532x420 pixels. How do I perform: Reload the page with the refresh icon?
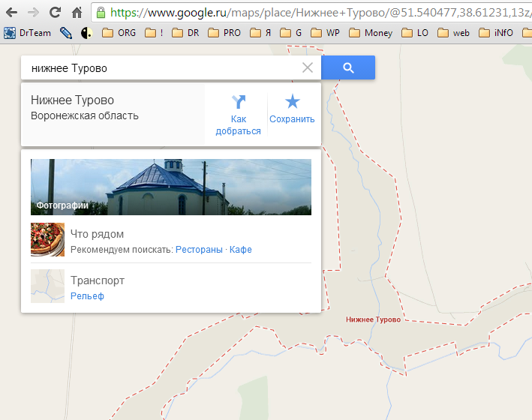click(55, 13)
